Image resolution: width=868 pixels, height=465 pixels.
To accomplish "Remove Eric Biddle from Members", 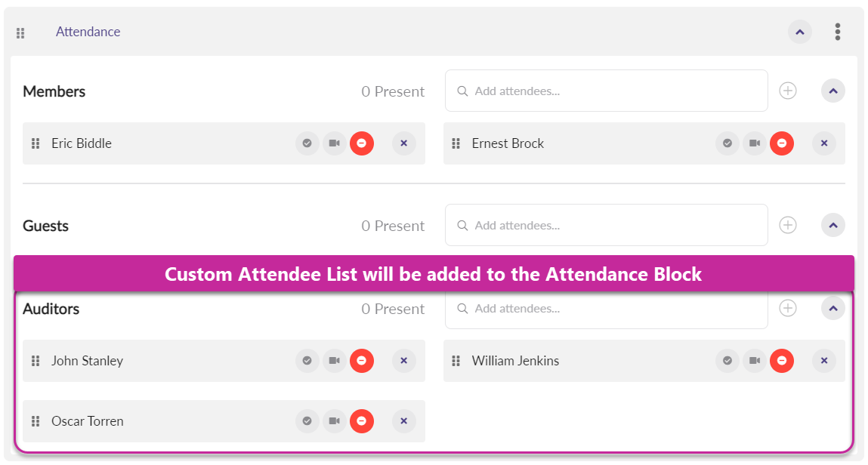I will tap(403, 143).
